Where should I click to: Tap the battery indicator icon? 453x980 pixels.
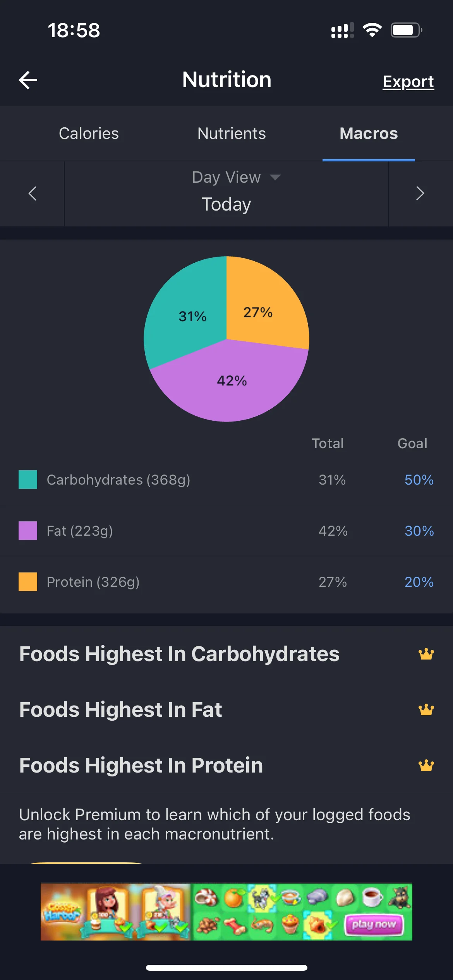click(x=406, y=30)
